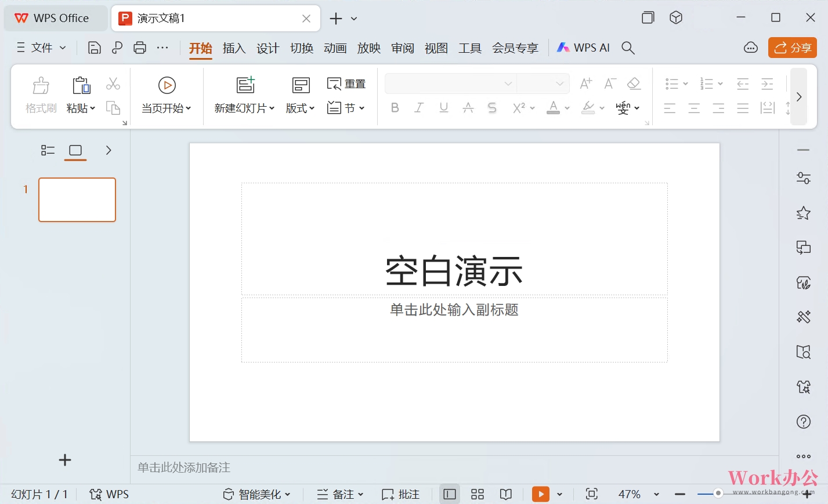The height and width of the screenshot is (504, 828).
Task: Click the fit-to-window icon in status bar
Action: coord(592,494)
